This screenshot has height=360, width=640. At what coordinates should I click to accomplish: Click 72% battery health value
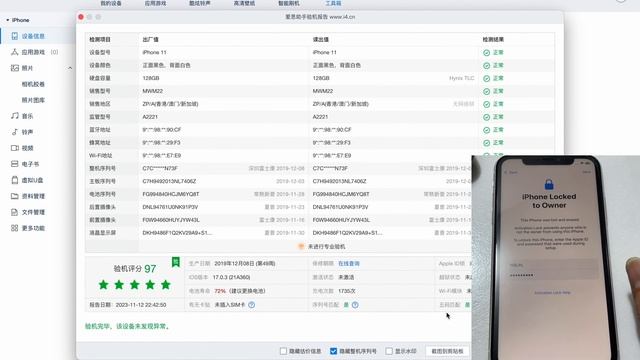click(x=220, y=291)
